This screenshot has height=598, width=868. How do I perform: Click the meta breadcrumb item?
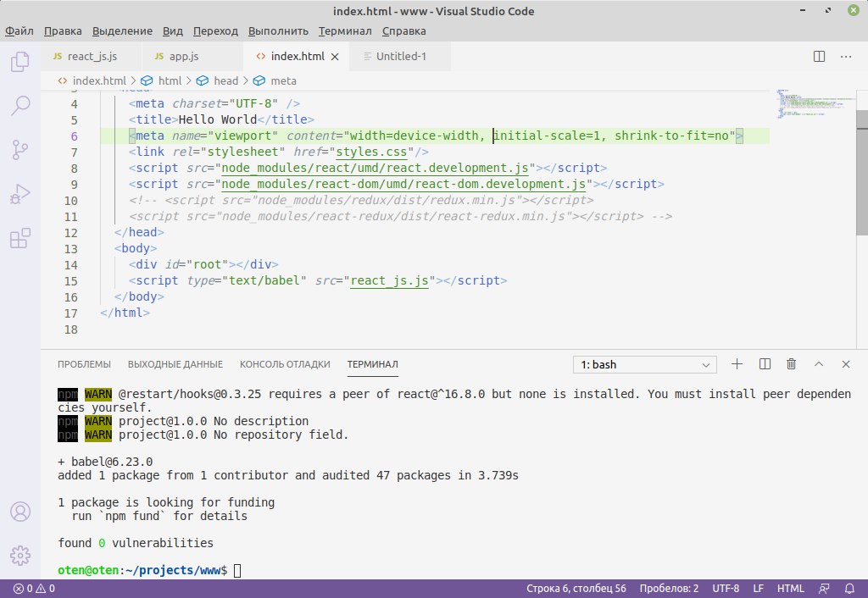(275, 80)
